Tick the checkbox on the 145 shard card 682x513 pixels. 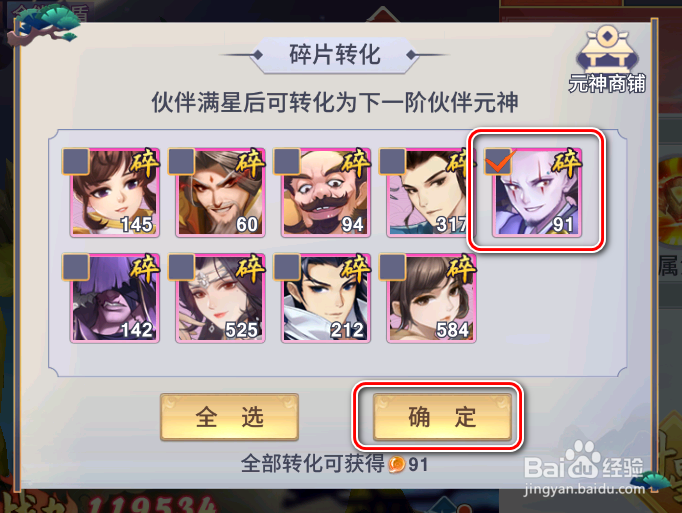(x=76, y=161)
